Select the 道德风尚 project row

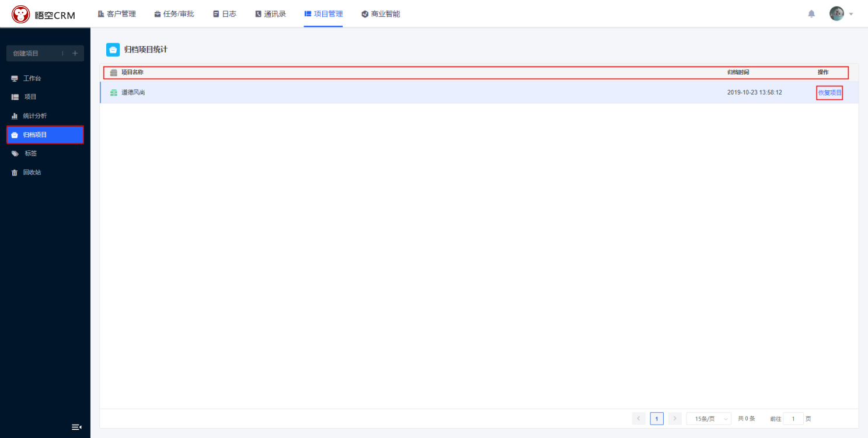click(479, 92)
